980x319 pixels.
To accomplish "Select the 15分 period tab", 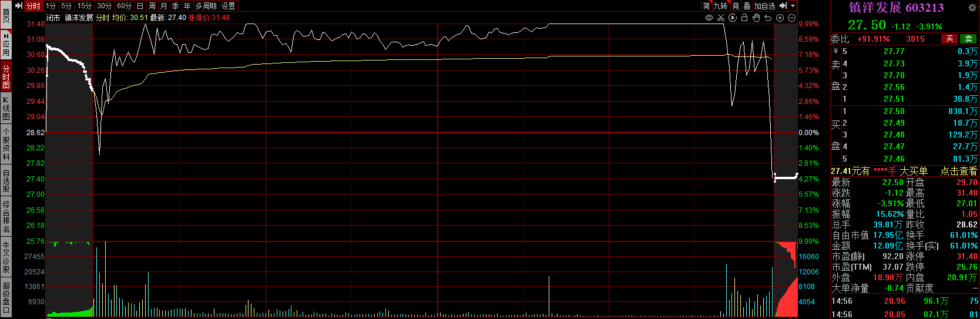I will [x=85, y=6].
